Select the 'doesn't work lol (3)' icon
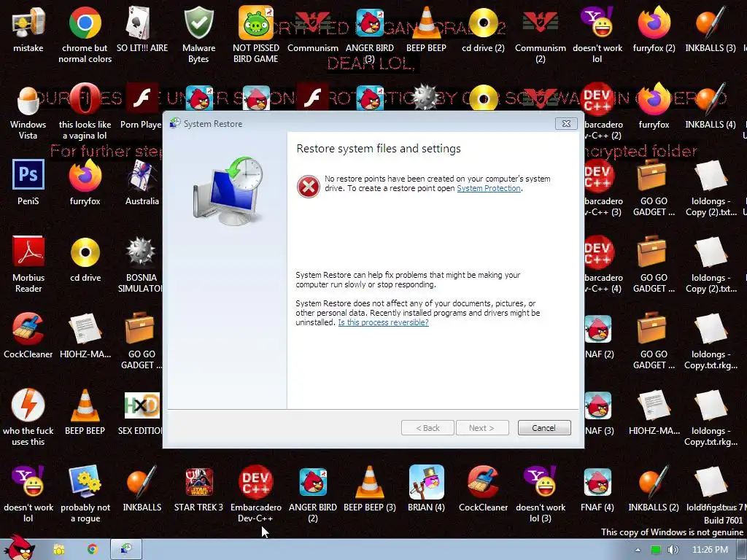 pyautogui.click(x=541, y=494)
